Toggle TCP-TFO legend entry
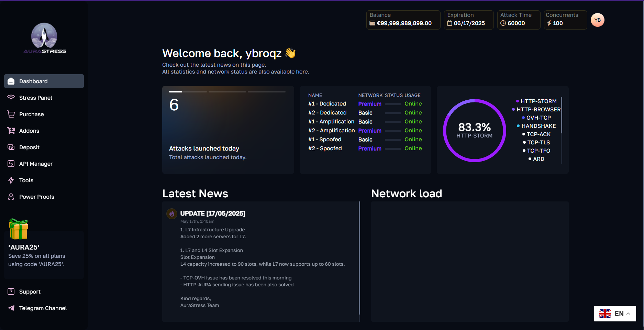This screenshot has width=644, height=330. click(x=536, y=151)
